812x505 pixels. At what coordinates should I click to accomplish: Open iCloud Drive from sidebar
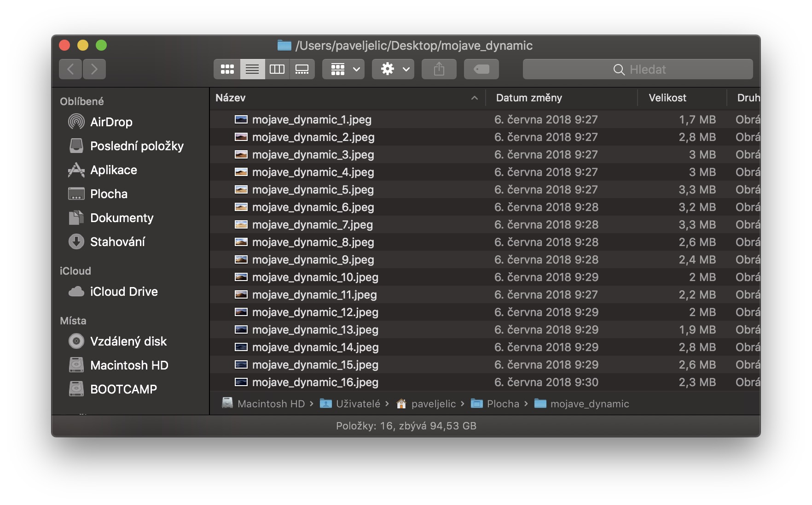coord(123,292)
